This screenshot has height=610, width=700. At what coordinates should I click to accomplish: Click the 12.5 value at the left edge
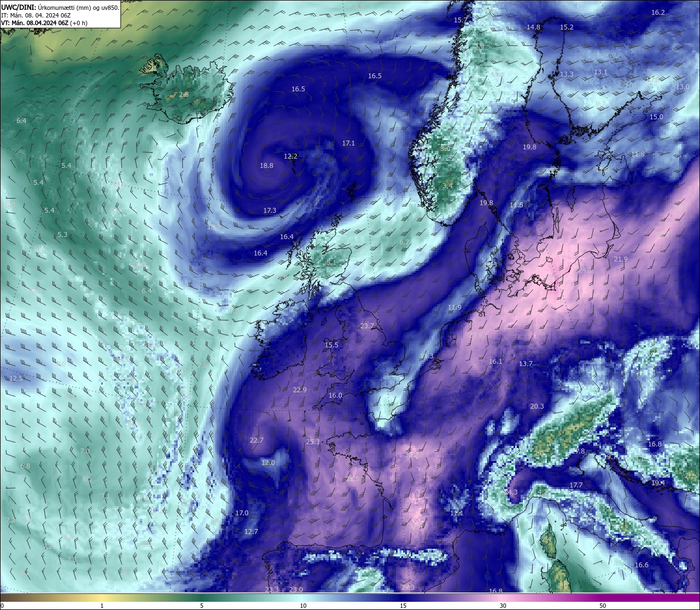tap(16, 378)
